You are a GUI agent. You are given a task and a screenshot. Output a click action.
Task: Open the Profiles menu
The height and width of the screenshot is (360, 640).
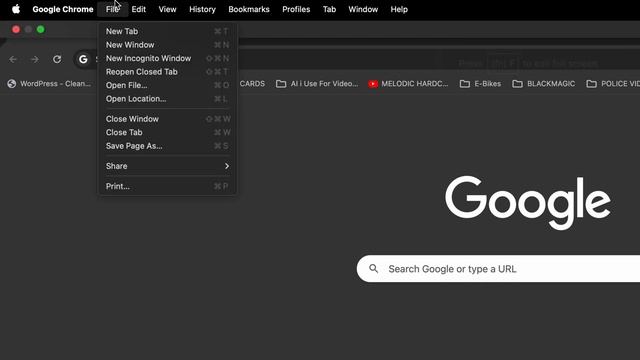296,9
